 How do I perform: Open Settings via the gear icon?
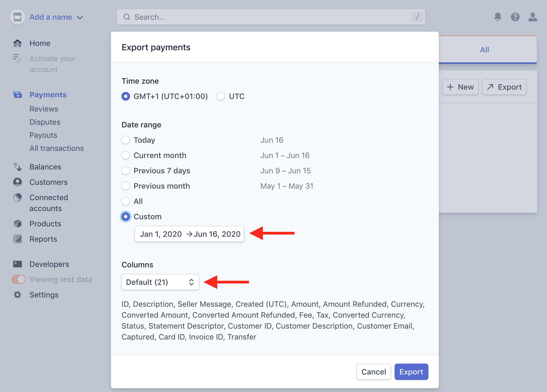coord(17,295)
